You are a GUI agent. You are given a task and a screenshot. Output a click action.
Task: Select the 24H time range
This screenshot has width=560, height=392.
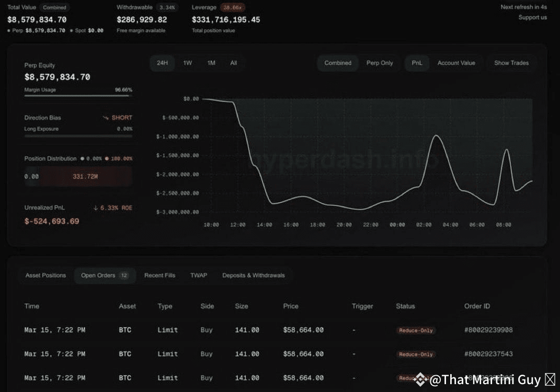click(x=162, y=63)
